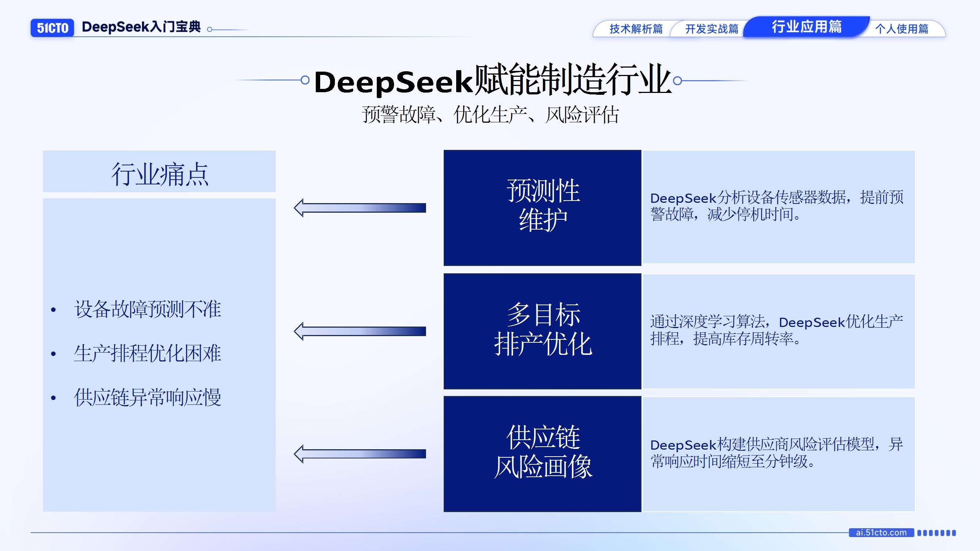Click the dotted page indicator bottom right

[x=936, y=533]
